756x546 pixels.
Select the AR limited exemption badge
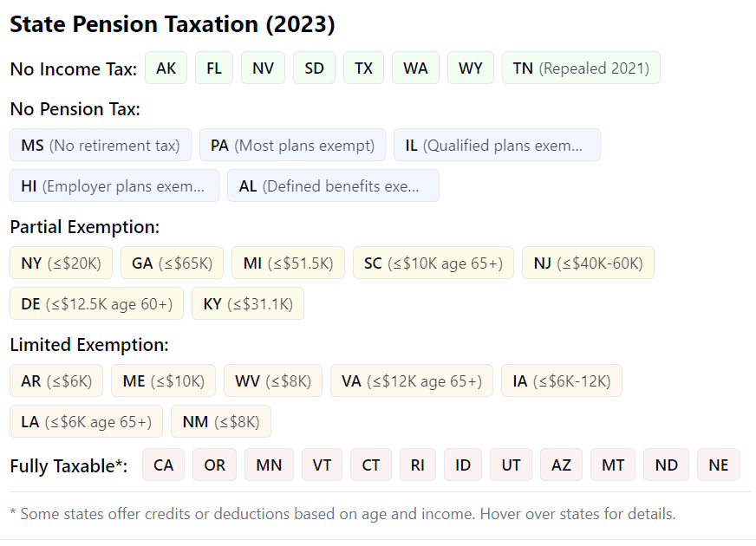pos(55,380)
